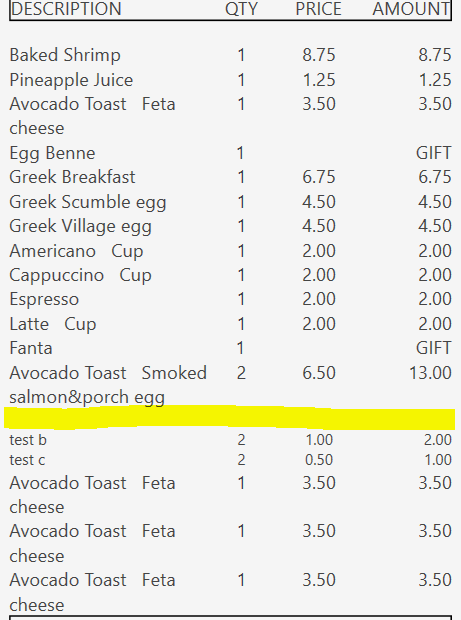Select the Baked Shrimp item row
This screenshot has width=461, height=620.
tap(230, 55)
